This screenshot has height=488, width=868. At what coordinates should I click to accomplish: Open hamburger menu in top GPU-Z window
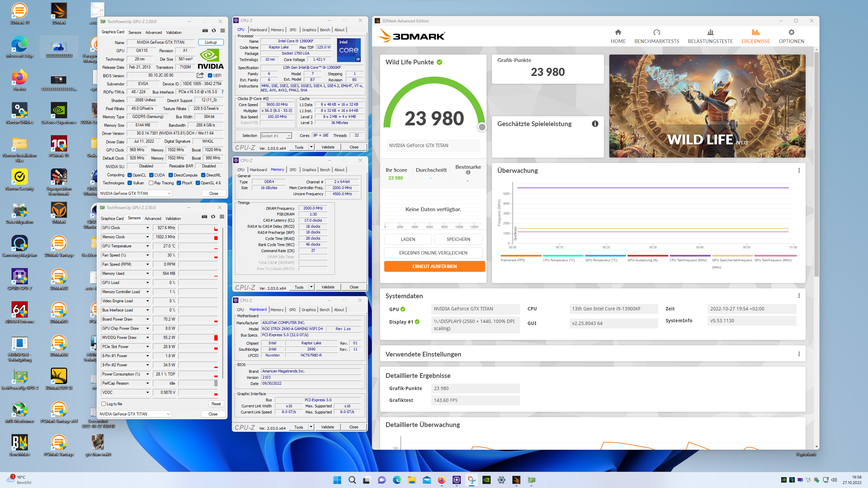point(222,30)
